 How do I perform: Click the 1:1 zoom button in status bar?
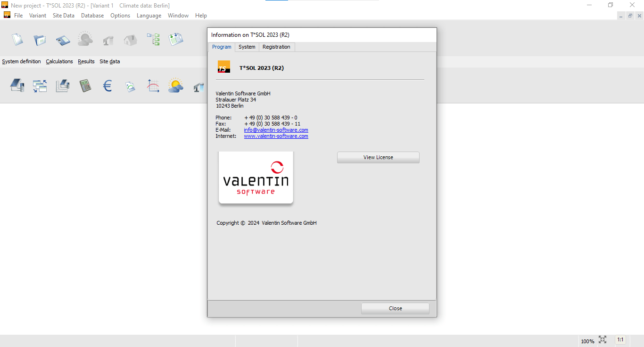(x=620, y=339)
